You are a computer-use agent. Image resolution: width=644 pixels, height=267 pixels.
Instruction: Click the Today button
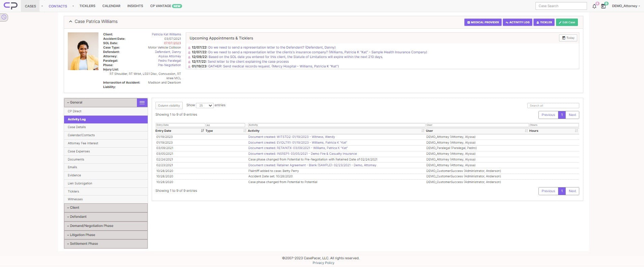click(x=568, y=38)
